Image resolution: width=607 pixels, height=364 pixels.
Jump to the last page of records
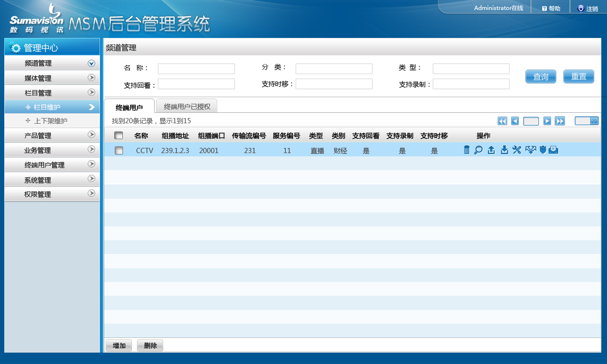560,121
